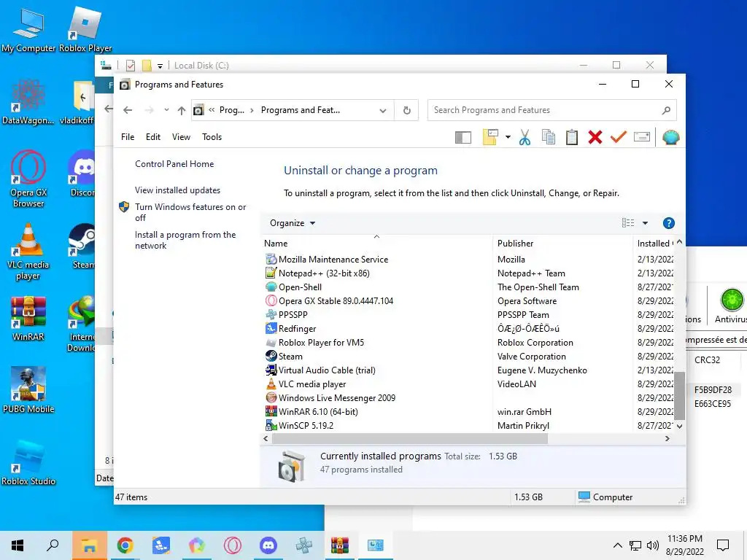Click the Windows Start button

click(x=18, y=545)
